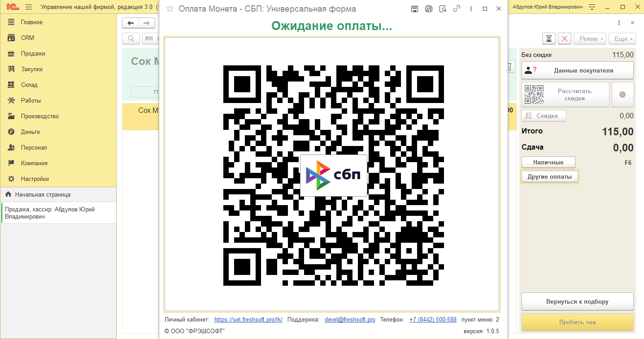Go back with the left arrow
644x339 pixels.
(131, 23)
